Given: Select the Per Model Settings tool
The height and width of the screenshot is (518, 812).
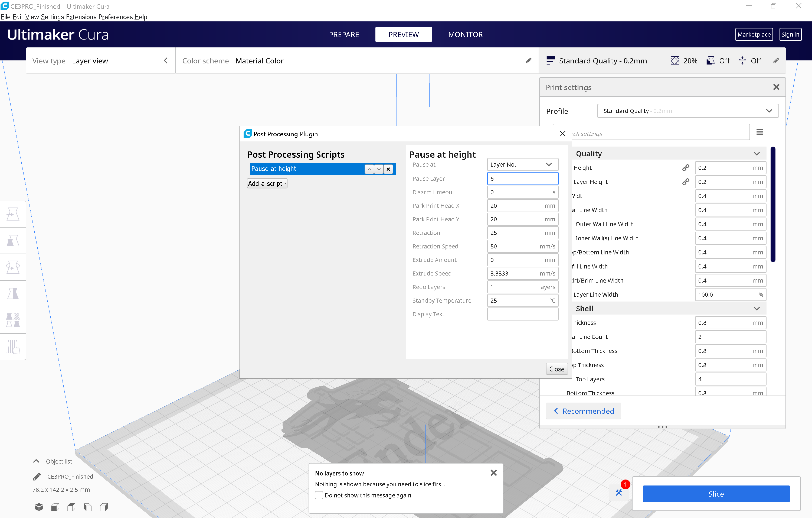Looking at the screenshot, I should coord(13,320).
